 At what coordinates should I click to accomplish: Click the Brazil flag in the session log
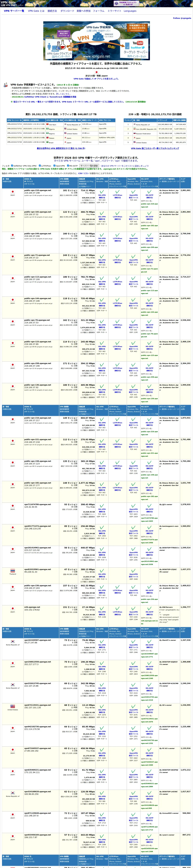(48, 142)
